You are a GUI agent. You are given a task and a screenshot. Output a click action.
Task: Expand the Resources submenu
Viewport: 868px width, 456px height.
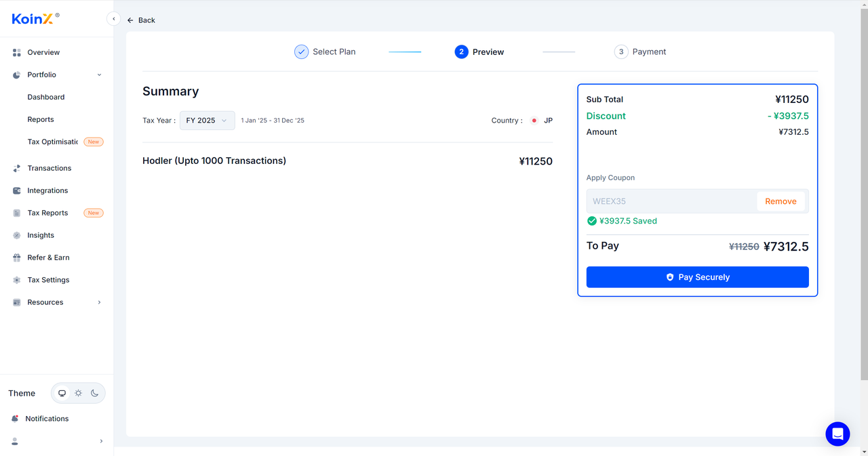[x=99, y=302]
